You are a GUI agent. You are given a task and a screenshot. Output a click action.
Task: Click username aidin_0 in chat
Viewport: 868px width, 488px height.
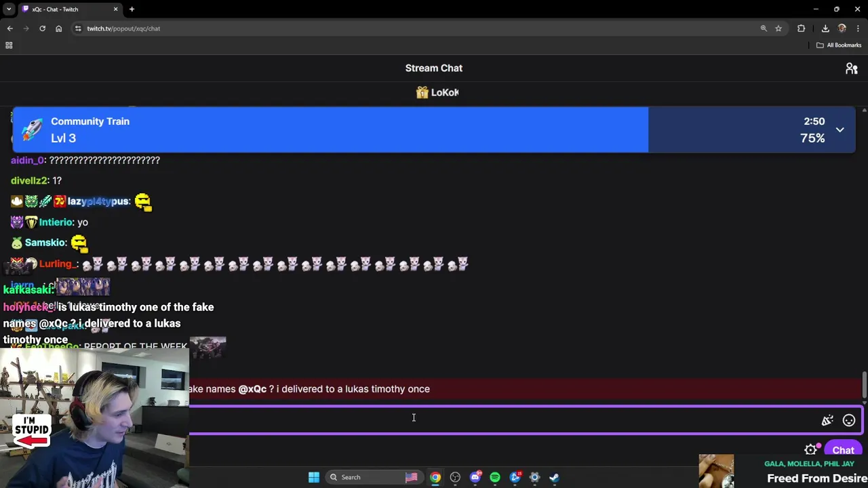coord(27,160)
